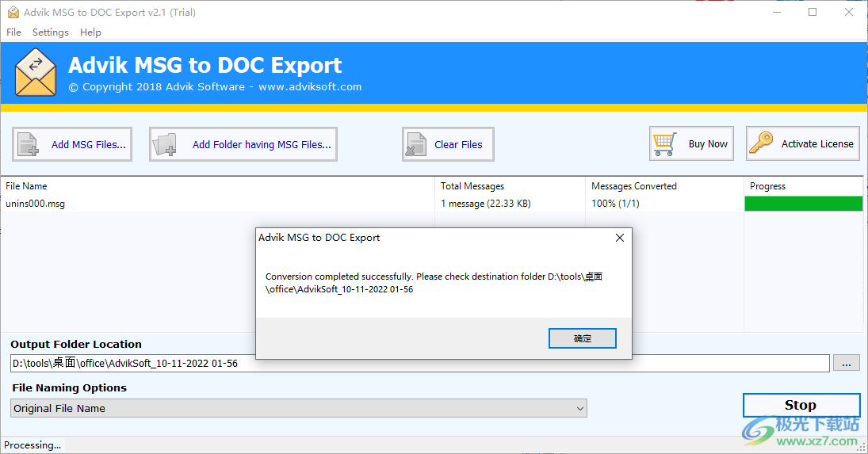
Task: Click the Messages Converted column header
Action: coord(664,186)
